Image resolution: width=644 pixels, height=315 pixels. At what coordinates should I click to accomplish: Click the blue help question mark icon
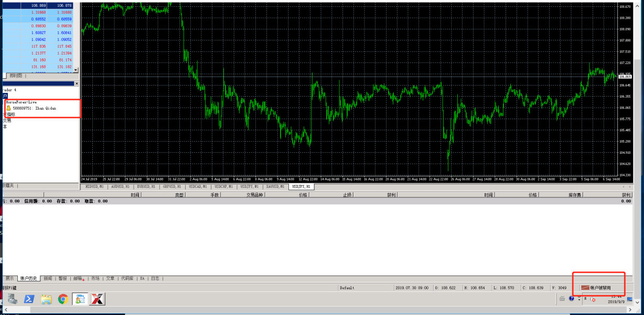572,299
